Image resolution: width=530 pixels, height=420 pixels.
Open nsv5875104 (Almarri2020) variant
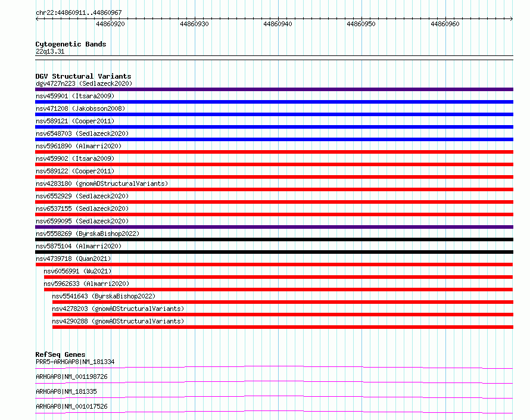click(x=79, y=246)
